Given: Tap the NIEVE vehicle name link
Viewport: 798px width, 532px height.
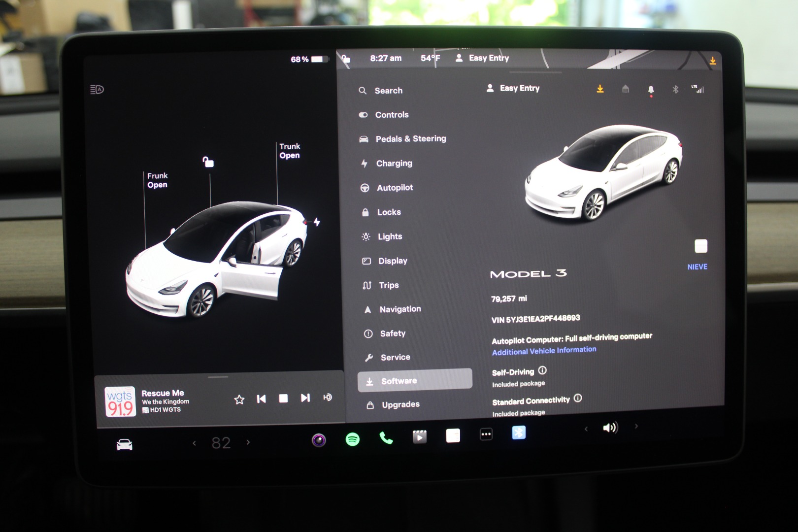Looking at the screenshot, I should tap(697, 267).
